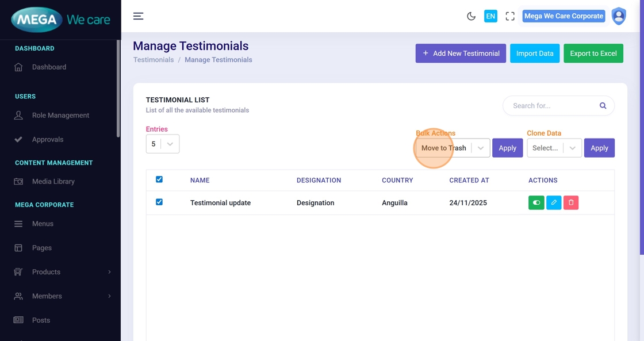This screenshot has height=341, width=644.
Task: Expand the Products sidebar menu
Action: click(x=62, y=272)
